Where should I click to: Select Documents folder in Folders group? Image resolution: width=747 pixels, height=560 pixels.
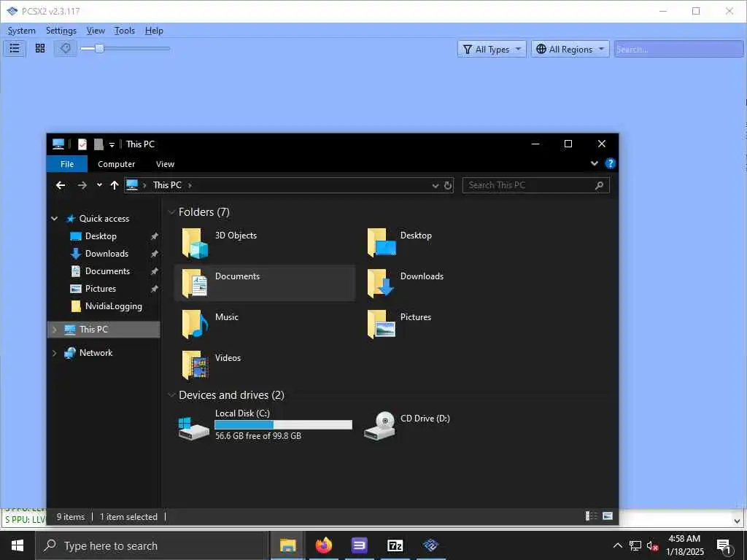(265, 283)
